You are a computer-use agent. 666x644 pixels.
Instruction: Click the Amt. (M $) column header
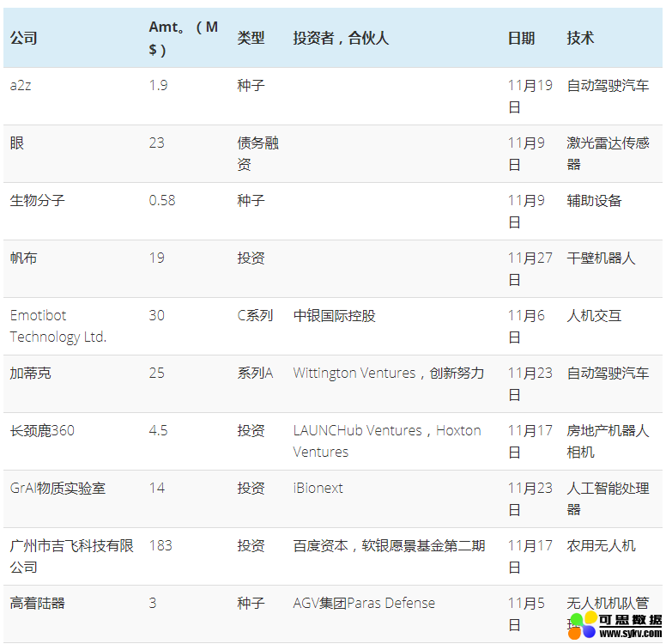point(183,39)
